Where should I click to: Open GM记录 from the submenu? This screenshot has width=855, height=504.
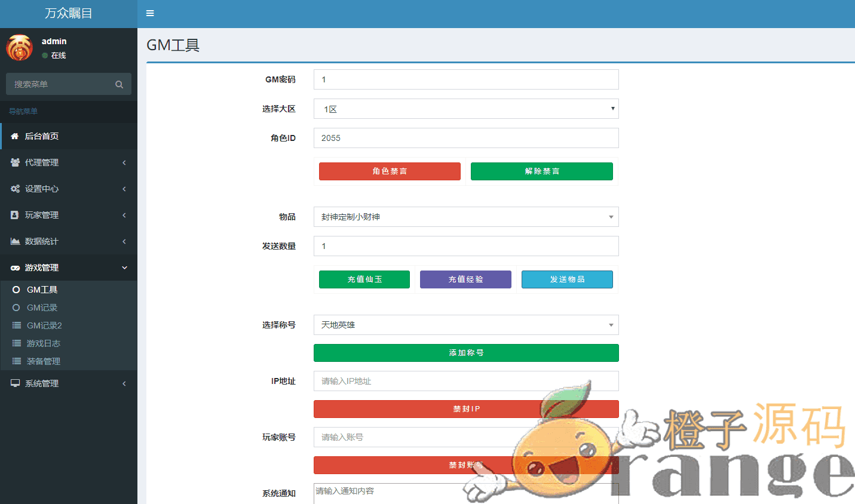point(42,308)
